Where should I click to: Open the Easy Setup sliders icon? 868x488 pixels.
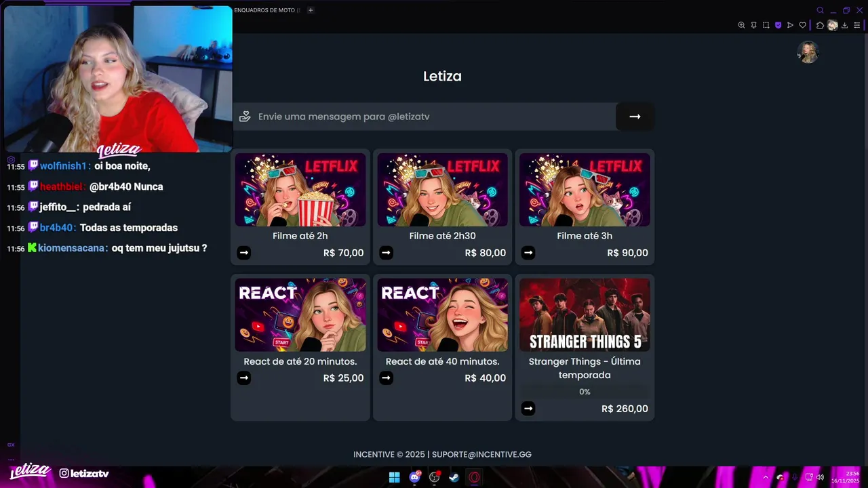click(x=856, y=25)
